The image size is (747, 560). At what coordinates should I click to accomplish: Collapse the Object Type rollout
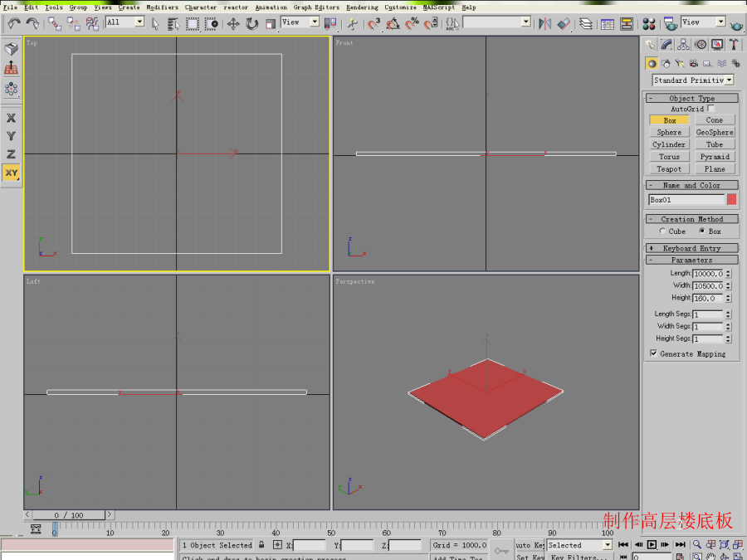(x=691, y=98)
